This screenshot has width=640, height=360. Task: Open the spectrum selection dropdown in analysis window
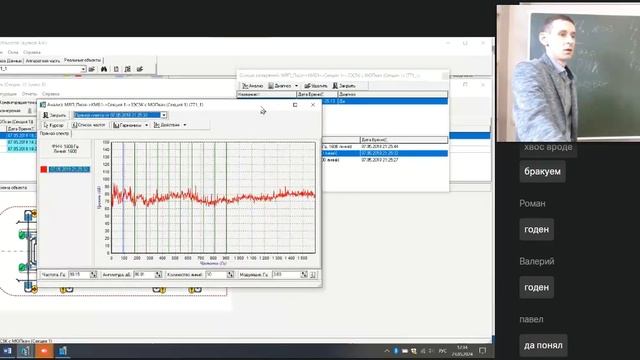(164, 115)
